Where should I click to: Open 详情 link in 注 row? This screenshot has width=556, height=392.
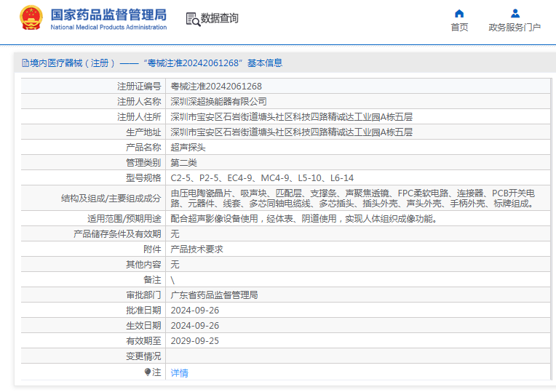point(180,373)
